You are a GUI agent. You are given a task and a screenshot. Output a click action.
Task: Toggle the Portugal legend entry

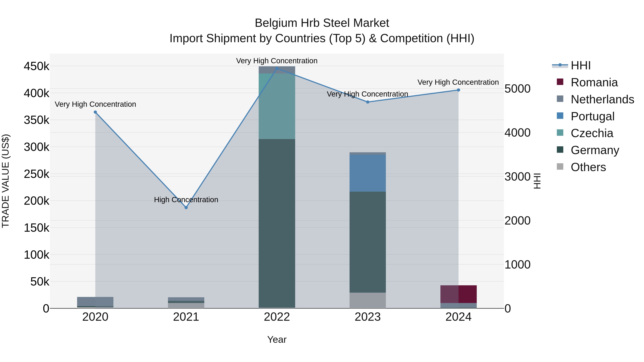point(585,116)
